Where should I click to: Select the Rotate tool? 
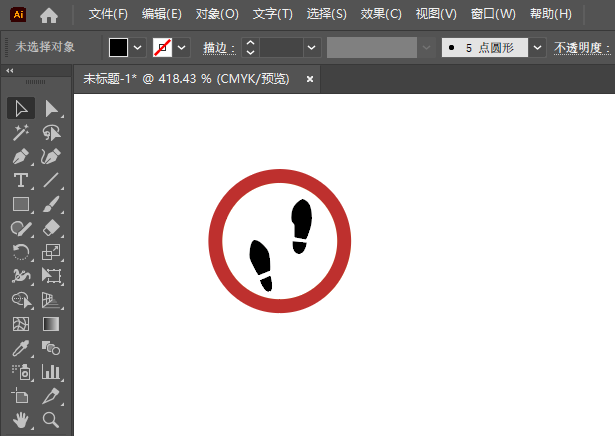tap(21, 252)
